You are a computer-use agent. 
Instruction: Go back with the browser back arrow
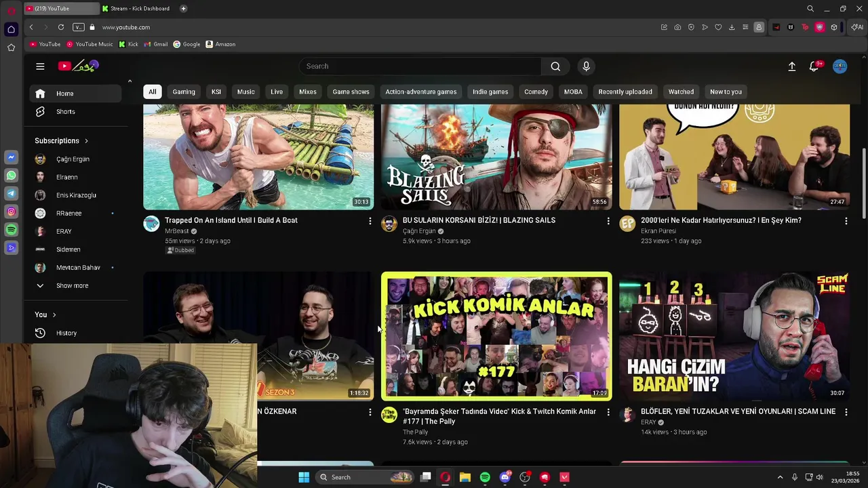click(x=31, y=27)
